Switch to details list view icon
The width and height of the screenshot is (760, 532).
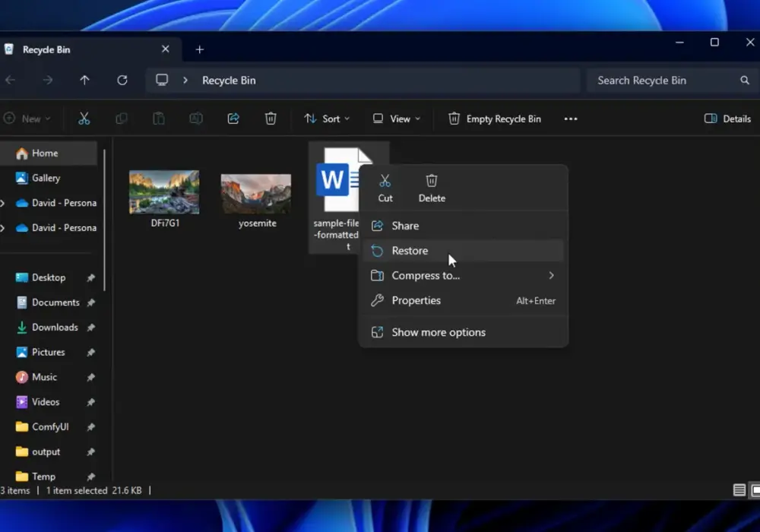739,490
